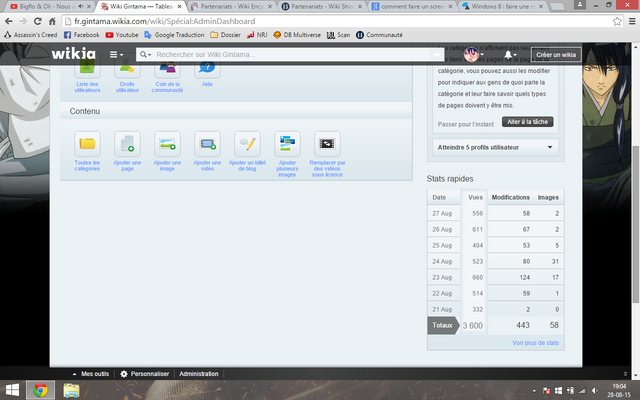This screenshot has width=640, height=400.
Task: Click the Wiki Gintama search field
Action: (x=292, y=54)
